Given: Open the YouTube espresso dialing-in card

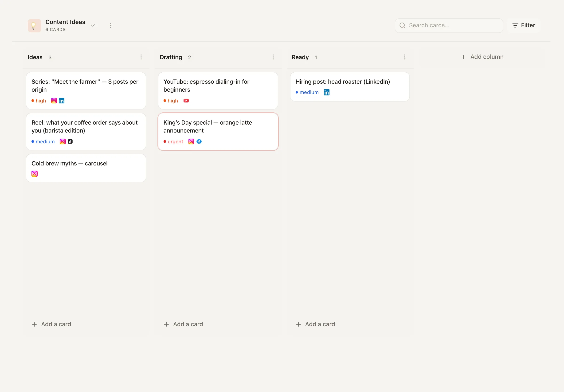Looking at the screenshot, I should (x=218, y=91).
